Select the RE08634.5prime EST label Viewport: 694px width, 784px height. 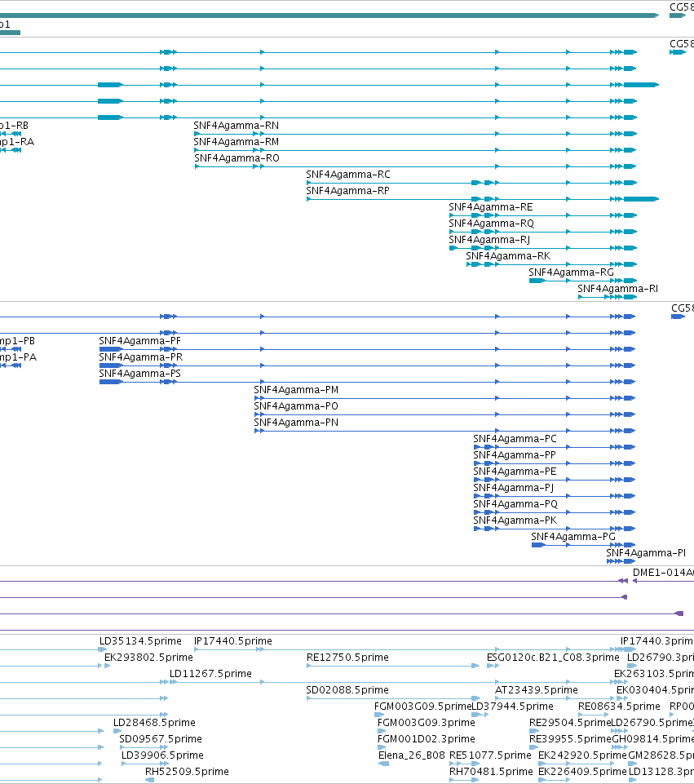click(619, 706)
